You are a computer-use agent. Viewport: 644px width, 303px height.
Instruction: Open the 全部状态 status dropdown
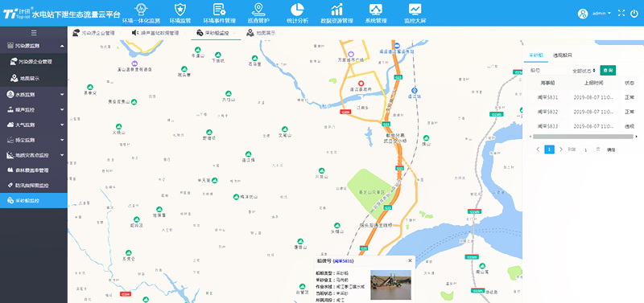point(584,71)
